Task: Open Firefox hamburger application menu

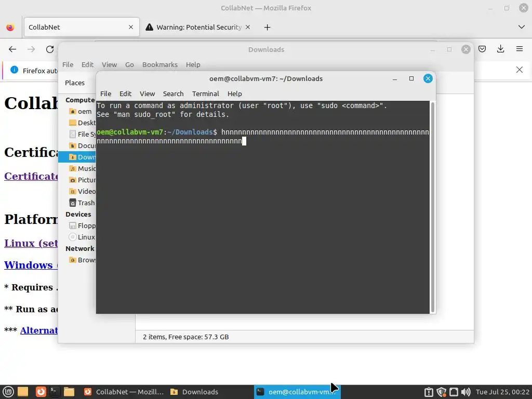Action: 520,49
